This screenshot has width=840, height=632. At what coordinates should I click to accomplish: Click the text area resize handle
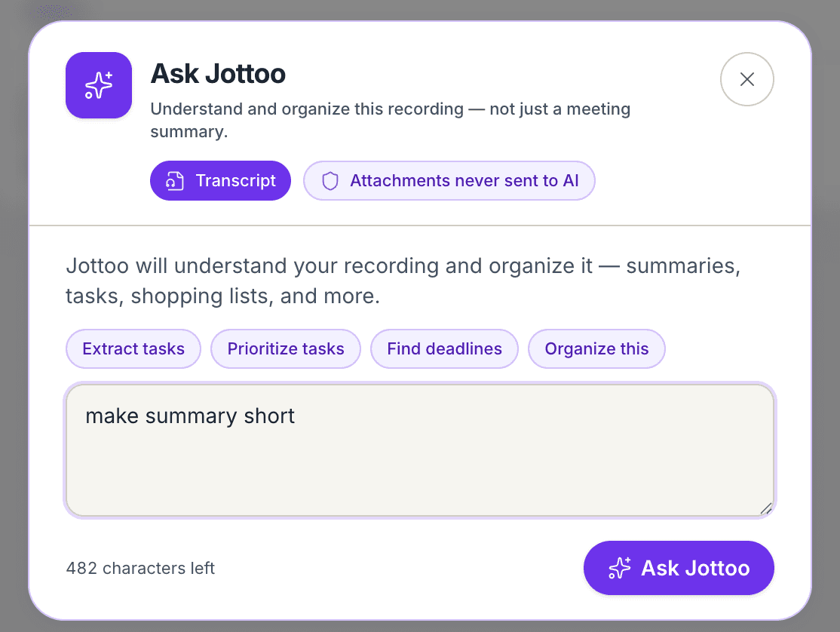pyautogui.click(x=766, y=508)
